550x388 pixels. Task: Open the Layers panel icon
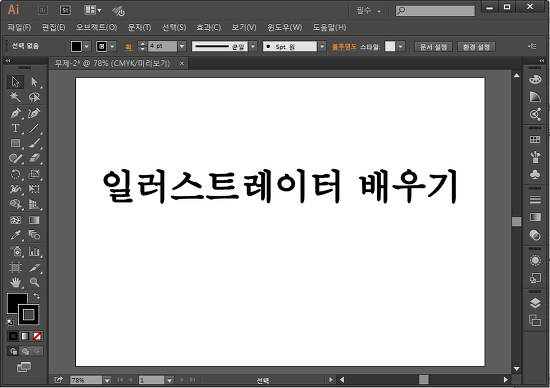[535, 303]
